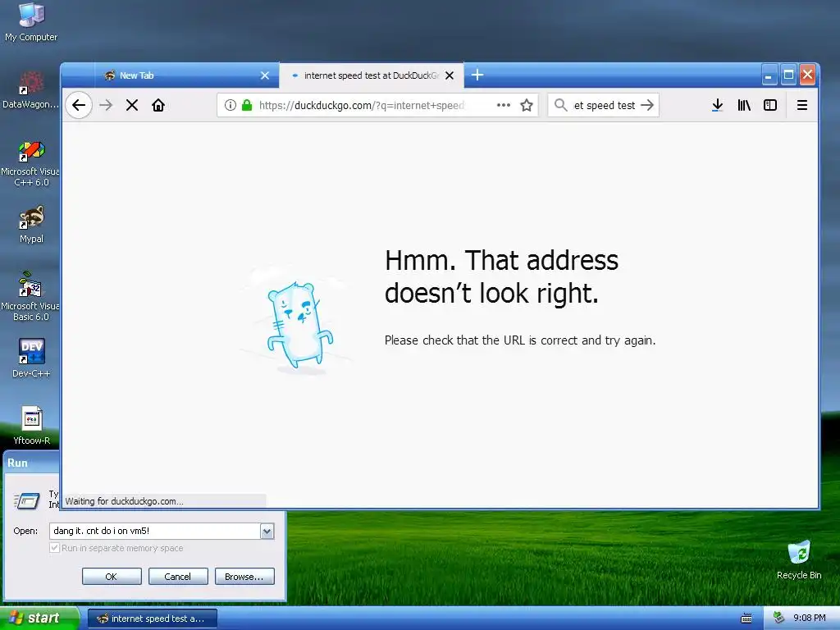Viewport: 840px width, 630px height.
Task: Submit search with the arrow in search box
Action: (647, 105)
